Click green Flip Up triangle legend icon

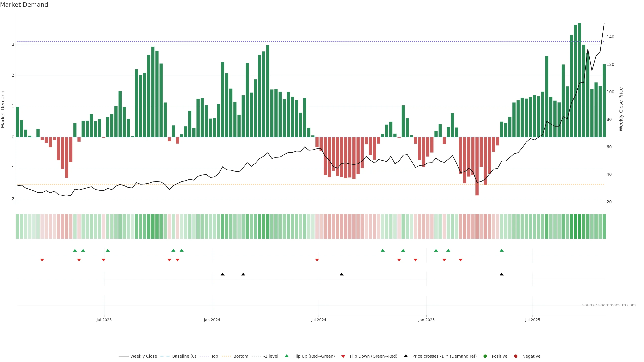[287, 356]
